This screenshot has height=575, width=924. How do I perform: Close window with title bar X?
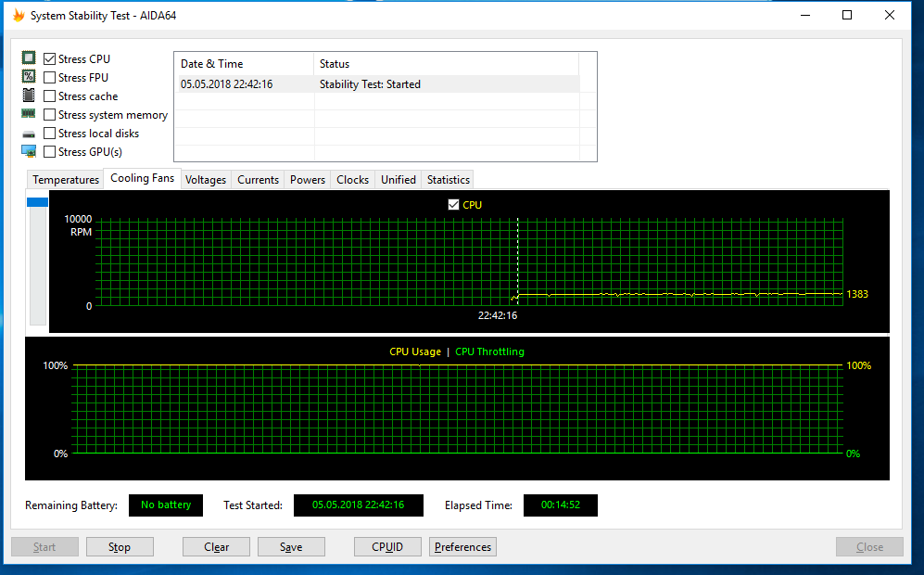(x=889, y=16)
